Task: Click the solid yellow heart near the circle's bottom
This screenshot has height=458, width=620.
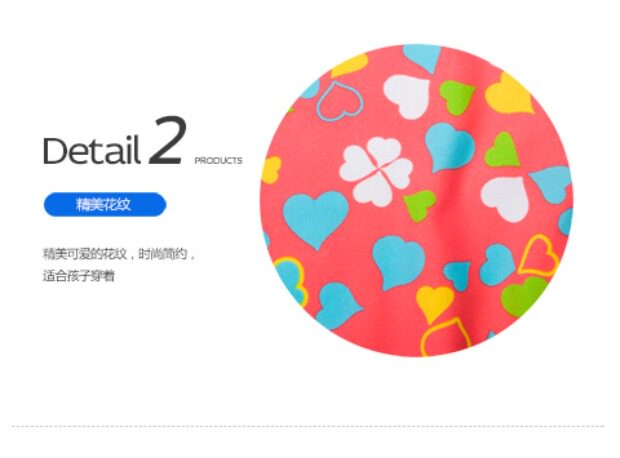Action: (434, 303)
